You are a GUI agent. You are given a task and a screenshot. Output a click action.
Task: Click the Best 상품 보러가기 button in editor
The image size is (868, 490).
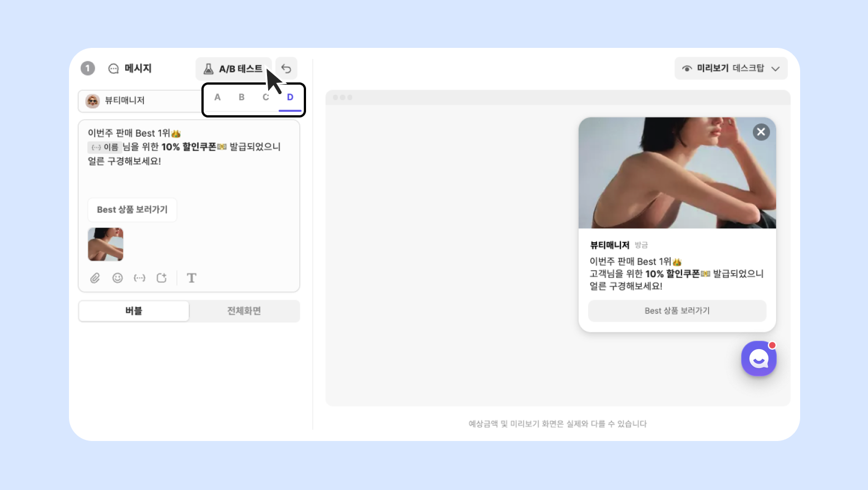tap(132, 210)
